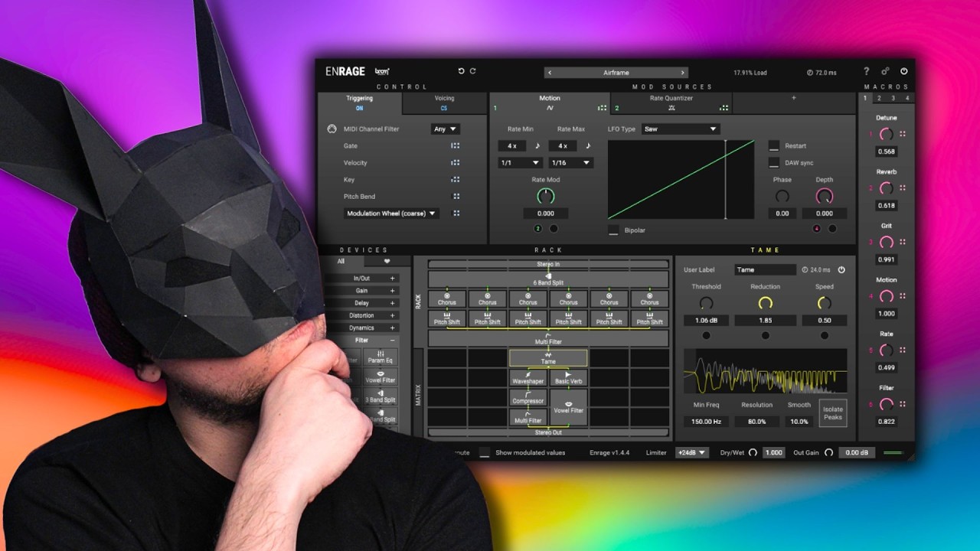Open the settings gears icon
The image size is (980, 551).
pos(885,71)
